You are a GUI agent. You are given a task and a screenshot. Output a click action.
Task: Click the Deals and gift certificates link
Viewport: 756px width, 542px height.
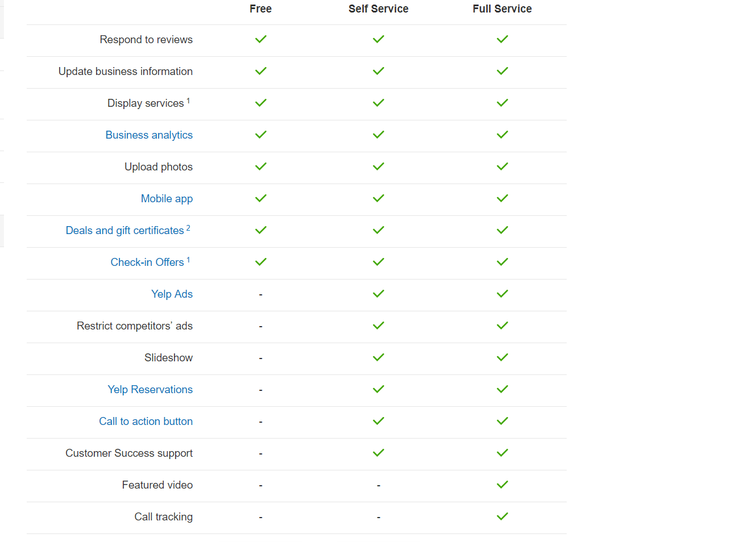tap(125, 231)
